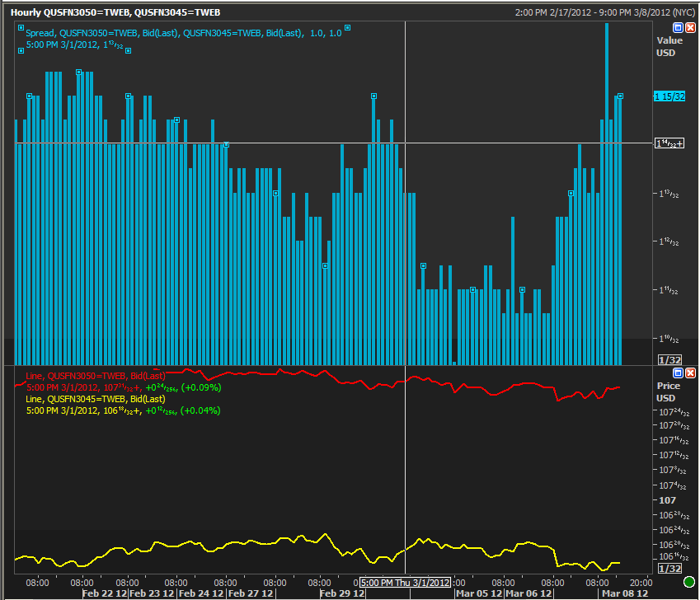Click selection handle at right end of spread legend
The image size is (700, 600).
(x=347, y=27)
